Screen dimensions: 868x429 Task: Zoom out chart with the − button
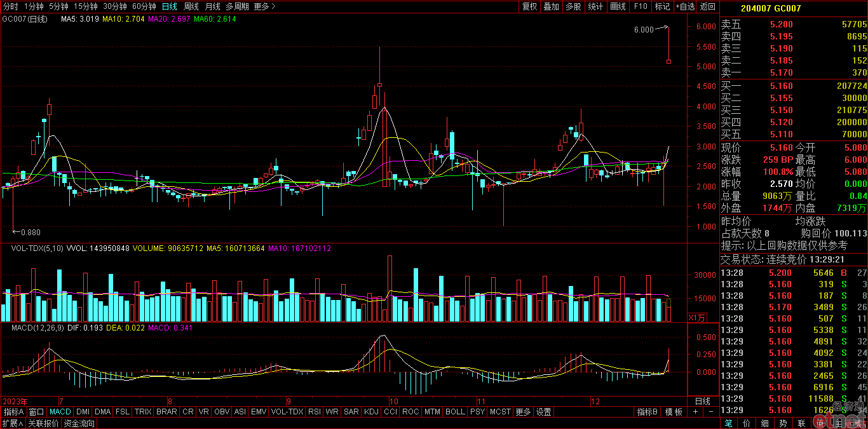[710, 412]
